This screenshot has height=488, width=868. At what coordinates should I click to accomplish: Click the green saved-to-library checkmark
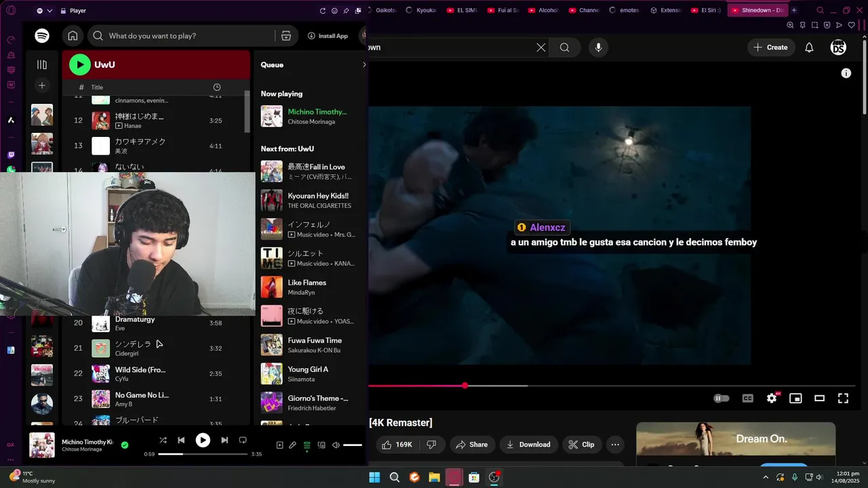pyautogui.click(x=124, y=445)
